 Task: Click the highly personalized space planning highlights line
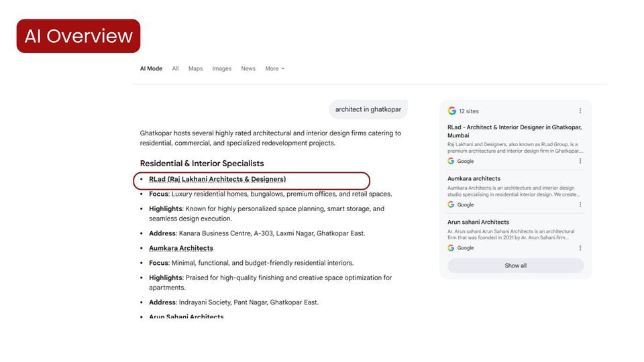click(x=266, y=213)
